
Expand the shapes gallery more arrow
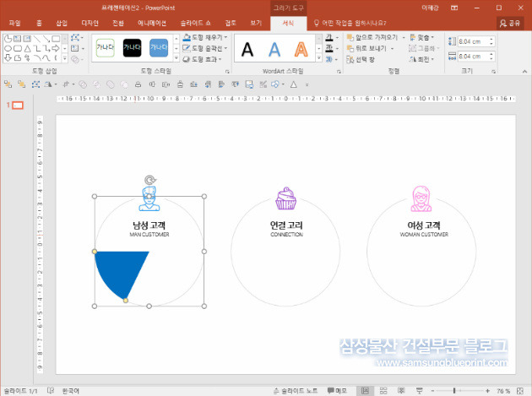pos(65,58)
